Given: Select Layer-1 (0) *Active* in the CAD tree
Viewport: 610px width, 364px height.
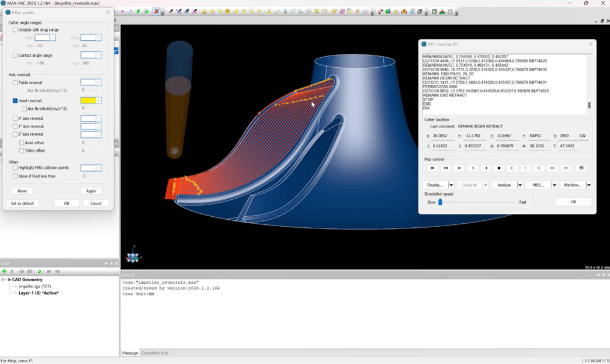Looking at the screenshot, I should pos(39,293).
